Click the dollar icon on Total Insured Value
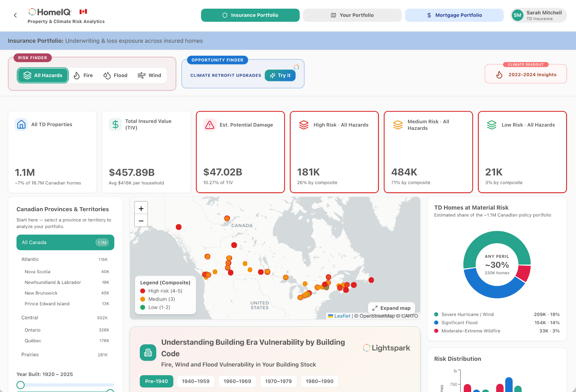 (x=115, y=124)
